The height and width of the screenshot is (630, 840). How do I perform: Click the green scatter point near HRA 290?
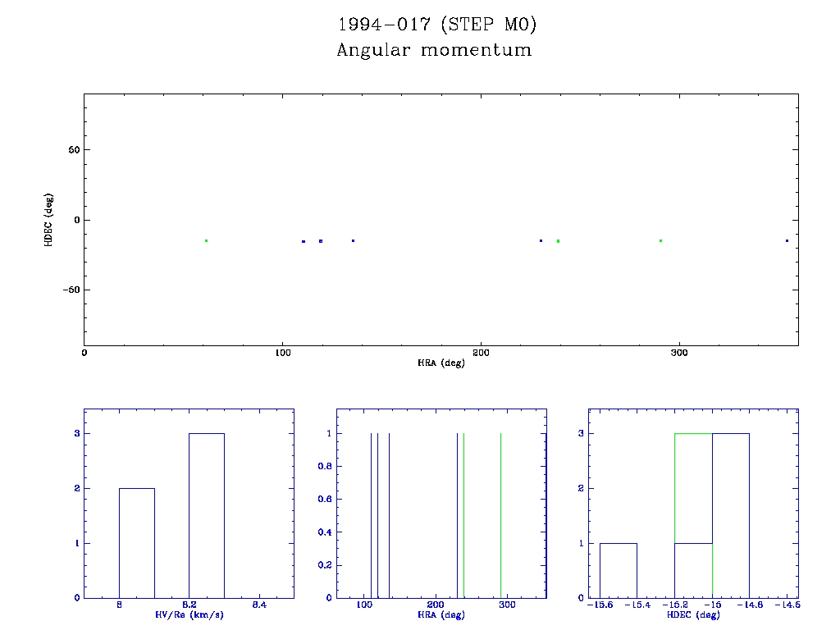click(660, 240)
